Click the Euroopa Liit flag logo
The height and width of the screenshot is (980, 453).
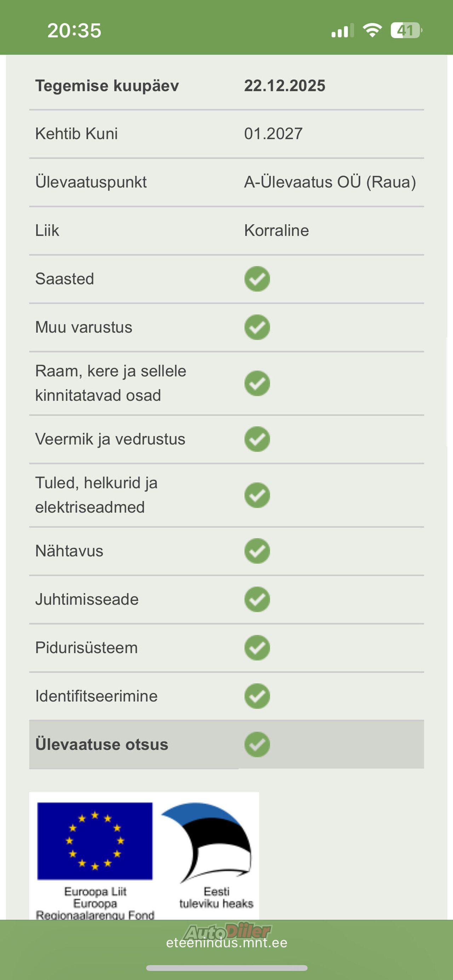click(95, 841)
